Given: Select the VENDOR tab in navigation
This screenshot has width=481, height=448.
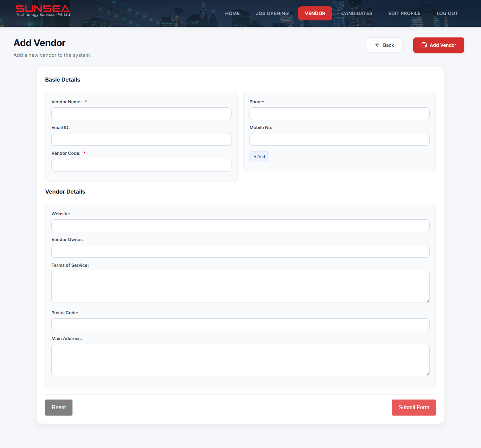Looking at the screenshot, I should point(315,13).
